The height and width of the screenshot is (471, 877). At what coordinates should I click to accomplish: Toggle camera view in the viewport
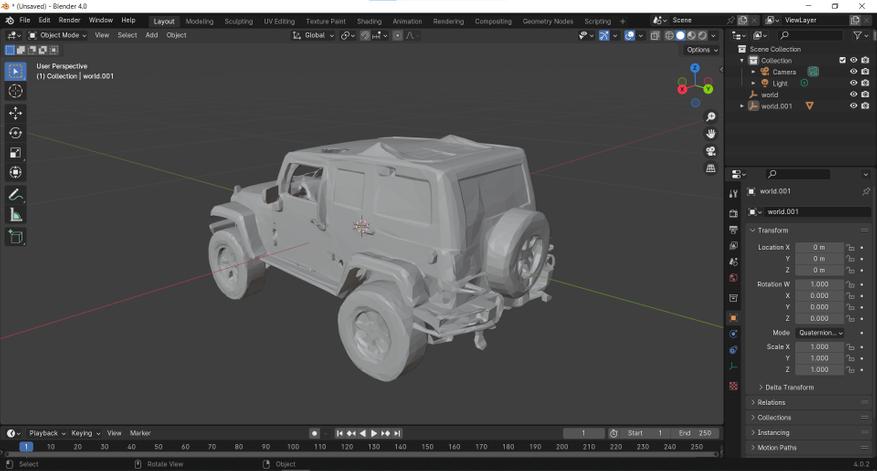[711, 151]
